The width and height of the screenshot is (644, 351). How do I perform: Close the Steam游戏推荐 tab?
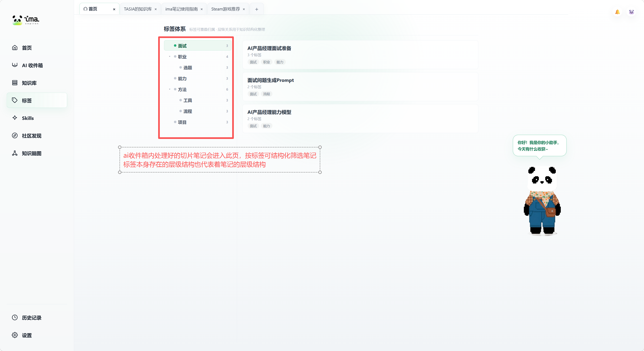coord(244,9)
